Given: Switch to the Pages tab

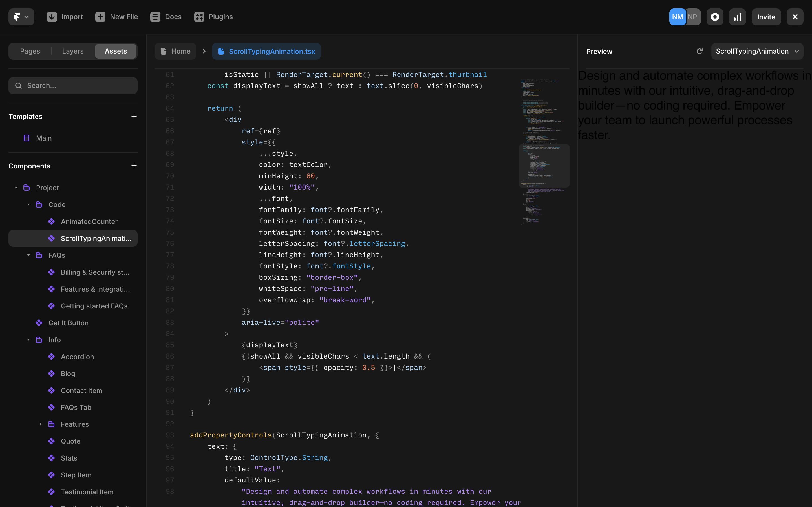Looking at the screenshot, I should point(30,51).
